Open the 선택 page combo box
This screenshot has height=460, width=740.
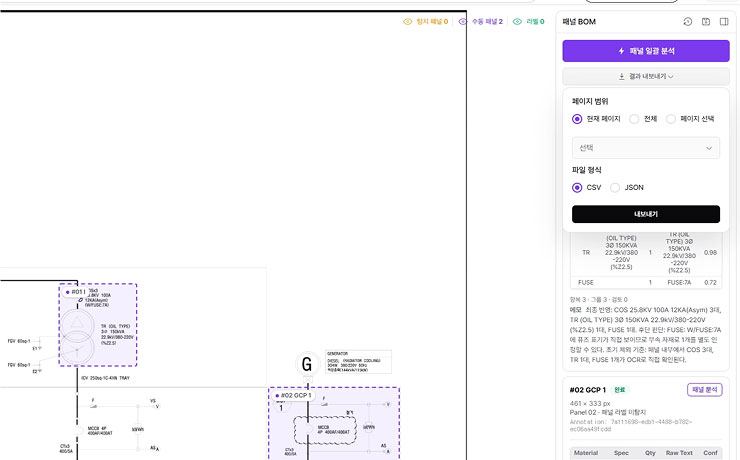pyautogui.click(x=646, y=148)
